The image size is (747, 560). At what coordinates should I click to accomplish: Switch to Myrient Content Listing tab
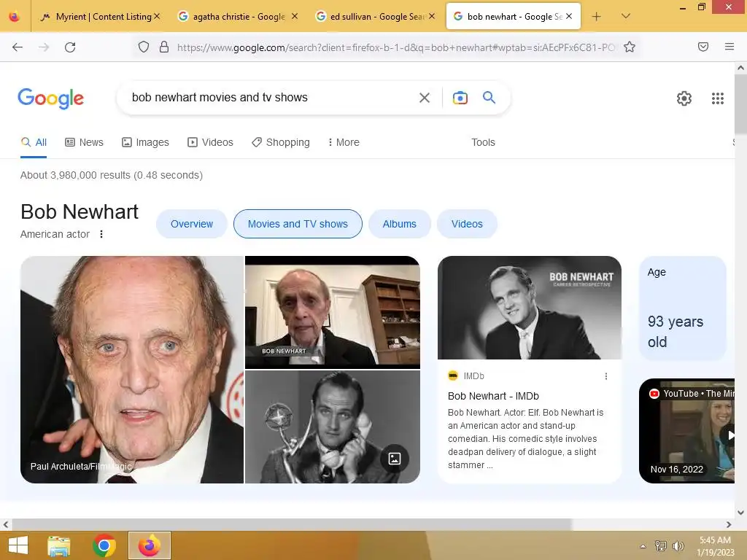(x=101, y=17)
